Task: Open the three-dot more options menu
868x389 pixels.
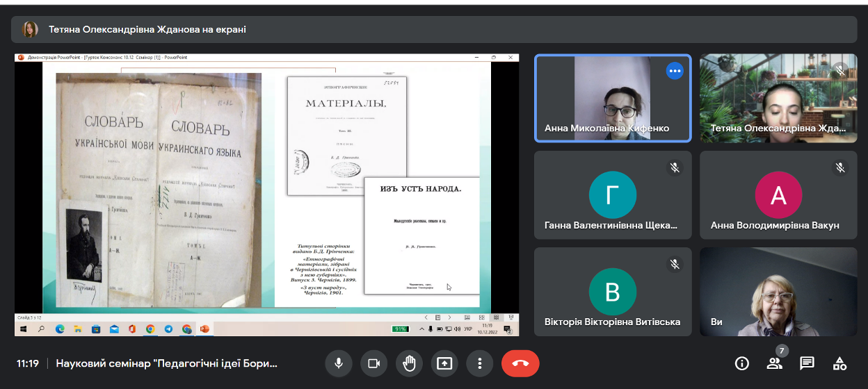Action: click(480, 363)
